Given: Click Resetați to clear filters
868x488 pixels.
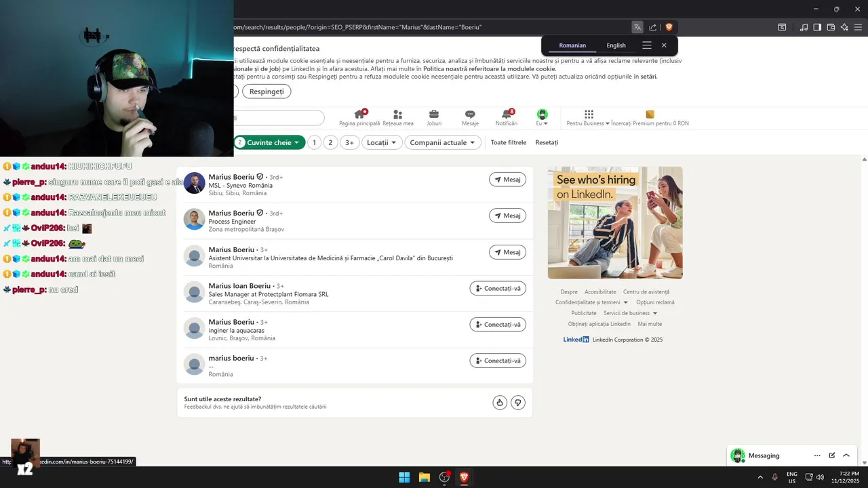Looking at the screenshot, I should (547, 142).
